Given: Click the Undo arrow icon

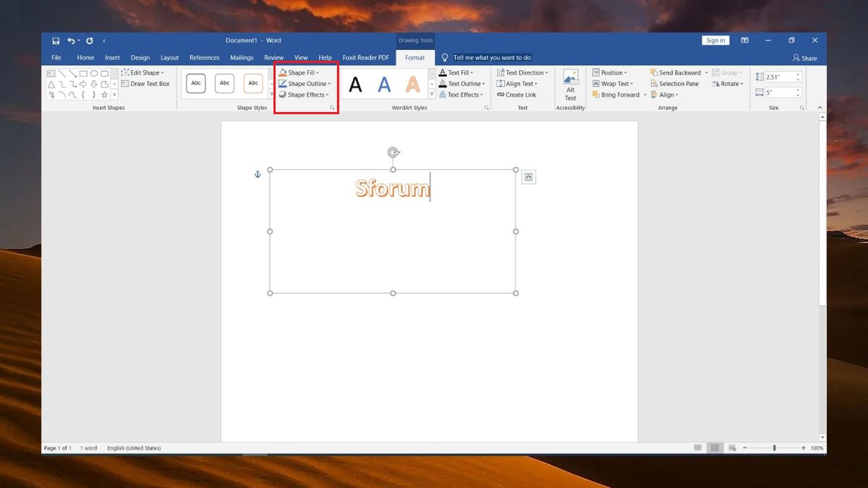Looking at the screenshot, I should (71, 40).
